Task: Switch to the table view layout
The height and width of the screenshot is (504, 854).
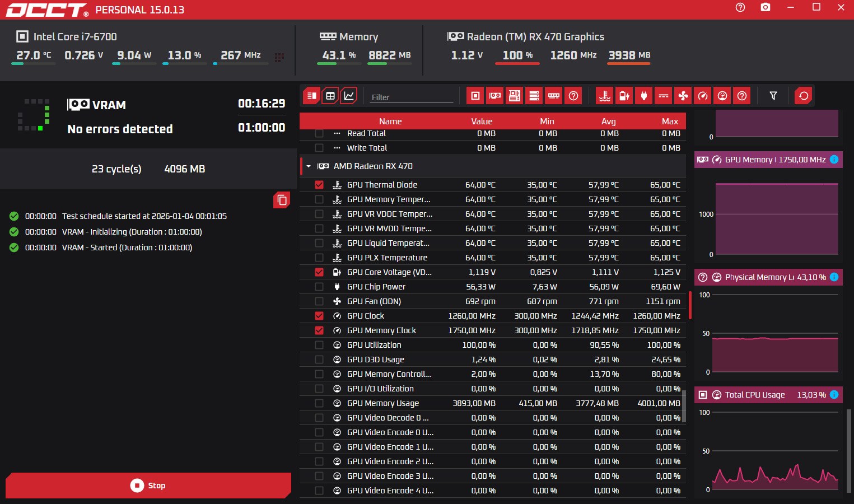Action: click(x=330, y=96)
